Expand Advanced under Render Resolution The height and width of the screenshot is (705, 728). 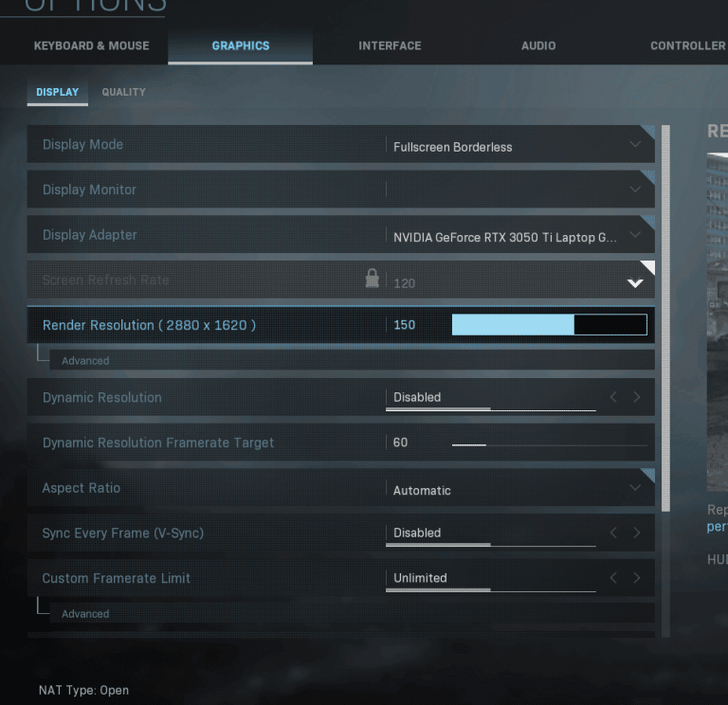(85, 361)
